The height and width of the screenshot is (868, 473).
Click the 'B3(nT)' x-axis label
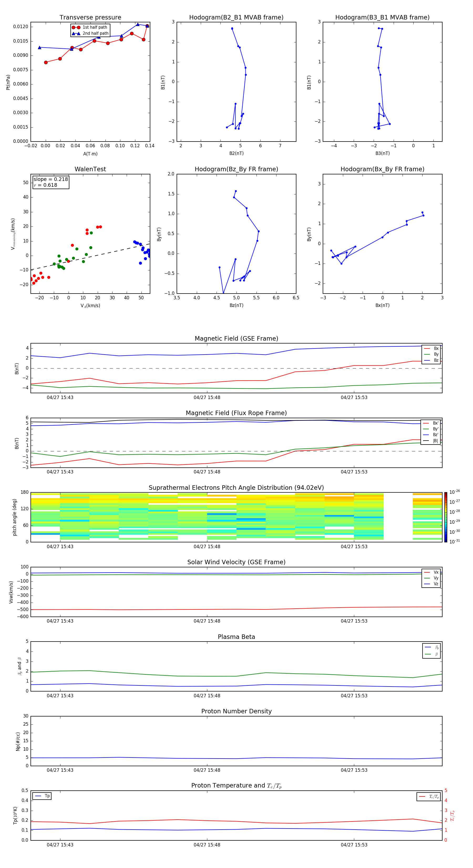[x=382, y=153]
